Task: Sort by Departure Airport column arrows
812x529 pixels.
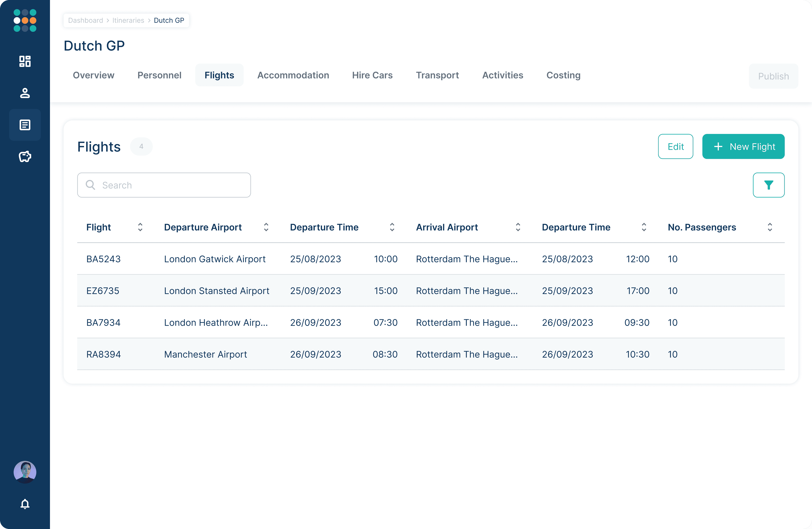Action: coord(266,227)
